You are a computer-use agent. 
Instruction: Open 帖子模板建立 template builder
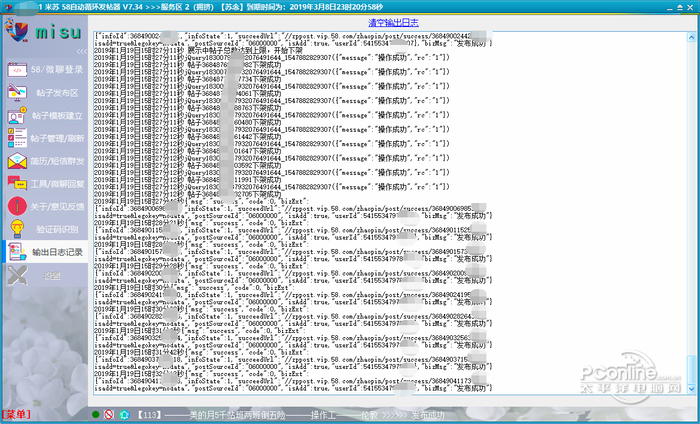pyautogui.click(x=45, y=116)
